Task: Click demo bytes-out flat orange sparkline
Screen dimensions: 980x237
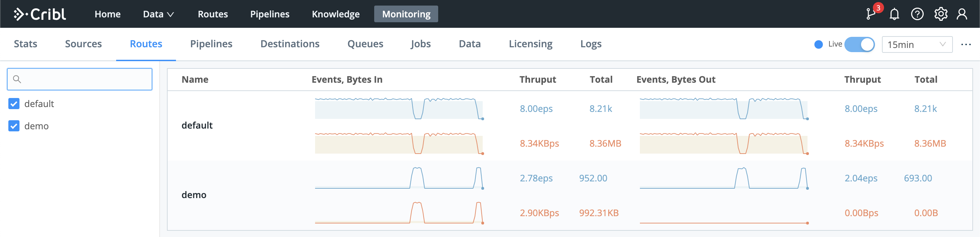Action: tap(724, 222)
